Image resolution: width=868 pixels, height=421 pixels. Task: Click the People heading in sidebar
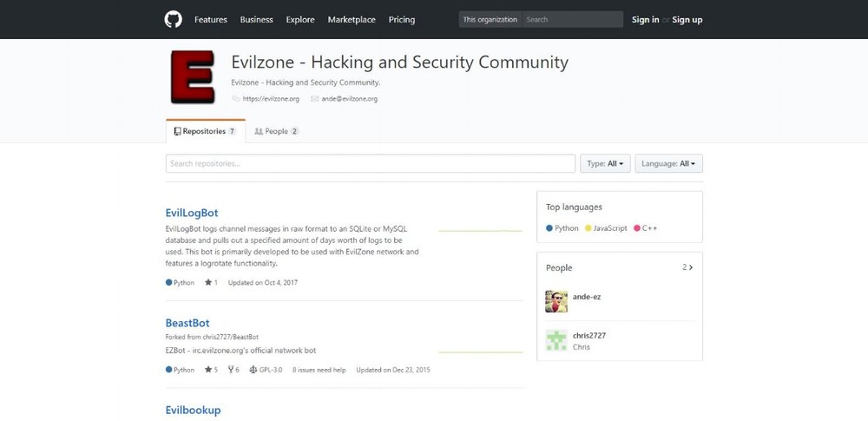559,268
